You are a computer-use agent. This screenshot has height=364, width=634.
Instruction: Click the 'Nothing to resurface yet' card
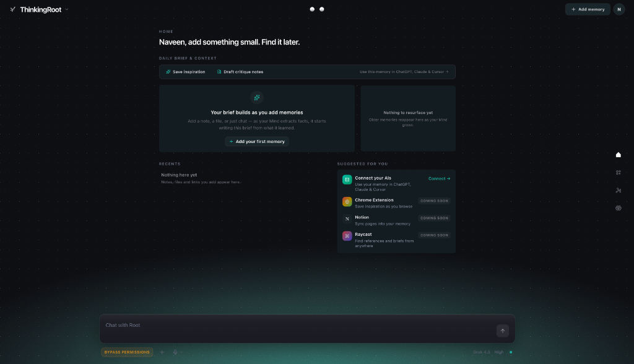coord(408,118)
